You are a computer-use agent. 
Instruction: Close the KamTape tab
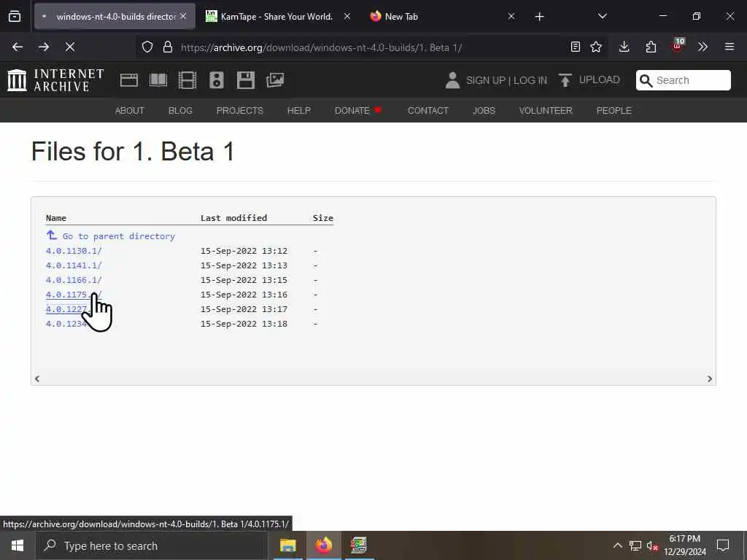click(347, 16)
